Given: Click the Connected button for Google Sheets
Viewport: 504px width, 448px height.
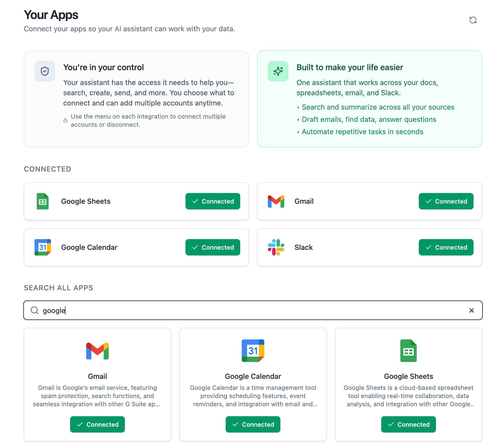Looking at the screenshot, I should click(x=213, y=201).
